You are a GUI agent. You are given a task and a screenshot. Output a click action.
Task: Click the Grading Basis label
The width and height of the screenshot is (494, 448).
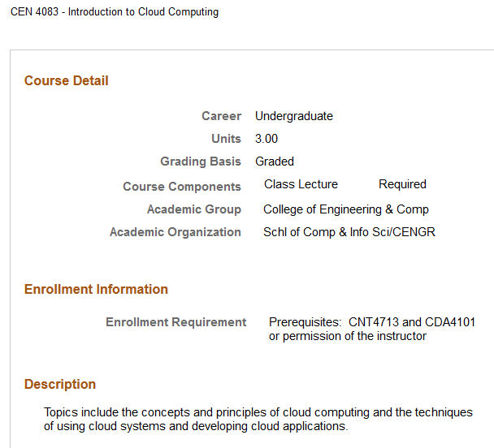tap(201, 162)
